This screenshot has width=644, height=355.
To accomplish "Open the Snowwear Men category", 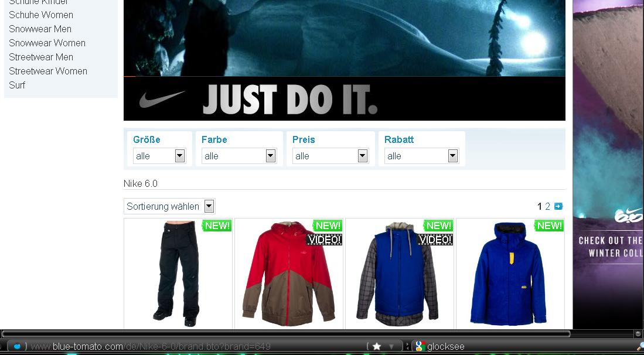I will tap(40, 29).
